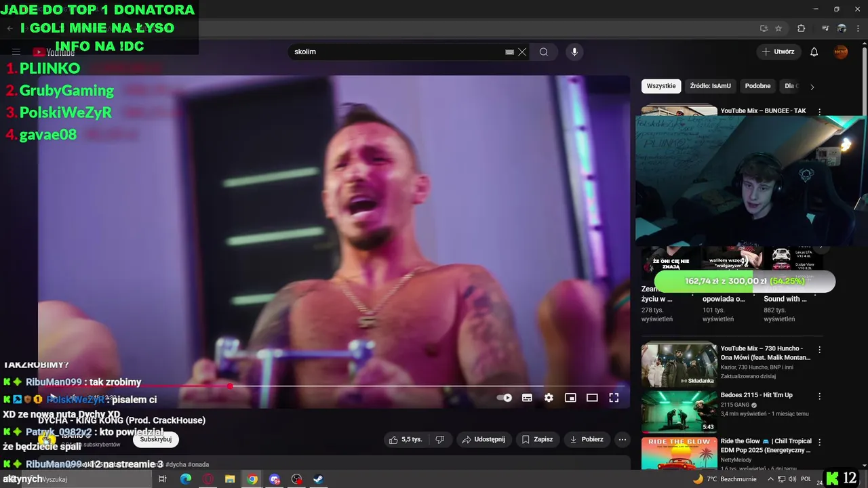Toggle theater mode on the player
Viewport: 868px width, 488px height.
click(592, 398)
